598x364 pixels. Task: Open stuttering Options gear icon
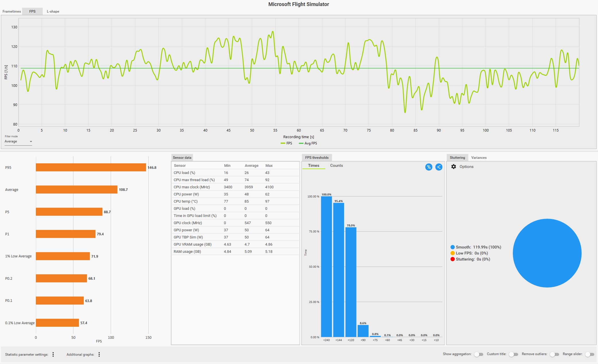point(453,167)
